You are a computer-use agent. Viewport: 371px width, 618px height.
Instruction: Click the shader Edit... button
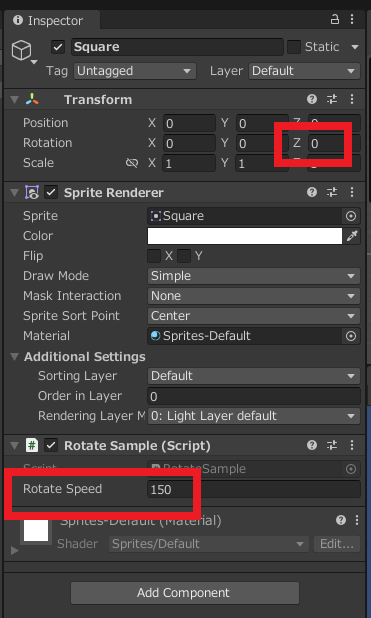(x=337, y=544)
